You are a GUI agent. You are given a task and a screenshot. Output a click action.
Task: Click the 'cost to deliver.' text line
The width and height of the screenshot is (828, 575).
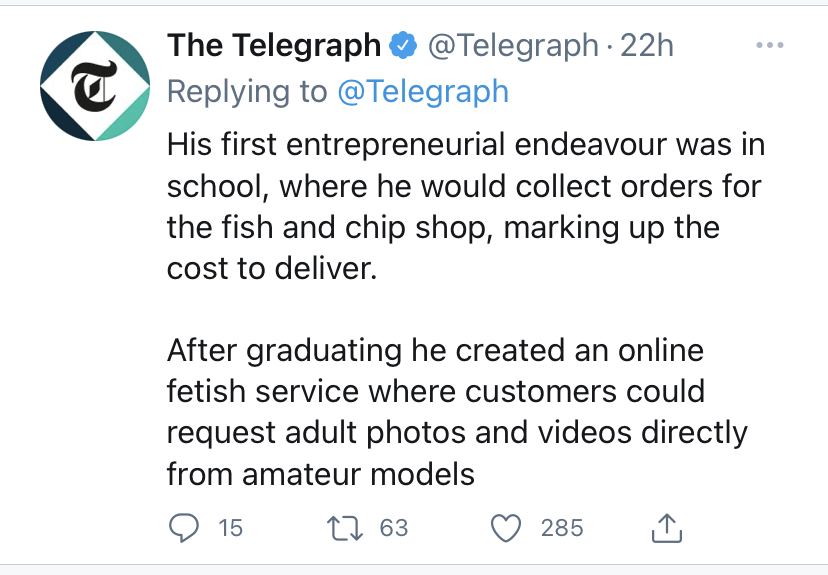click(x=272, y=268)
